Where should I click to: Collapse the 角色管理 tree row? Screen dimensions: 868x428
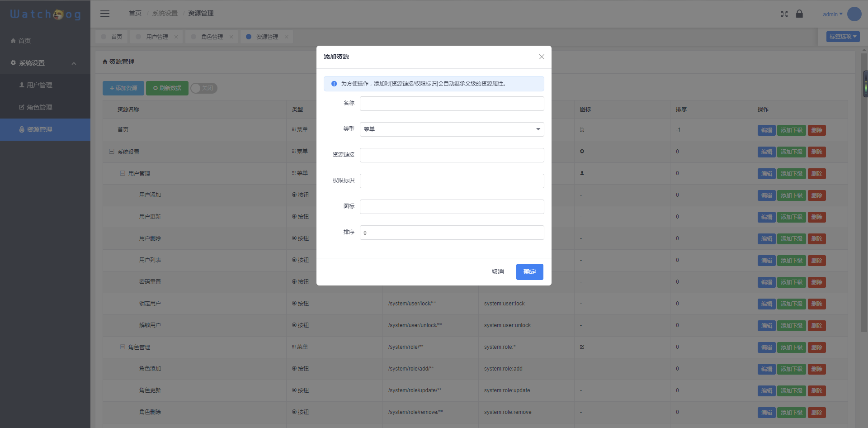pos(123,347)
